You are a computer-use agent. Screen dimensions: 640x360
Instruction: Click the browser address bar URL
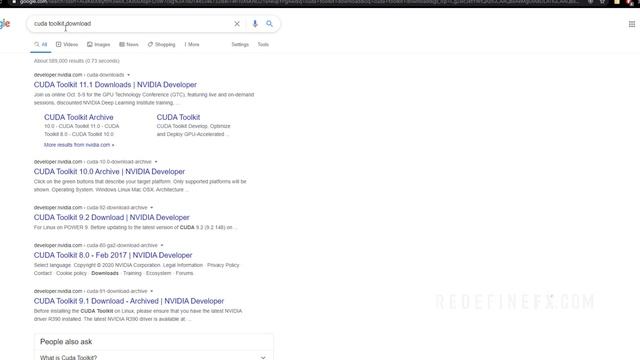tap(298, 2)
